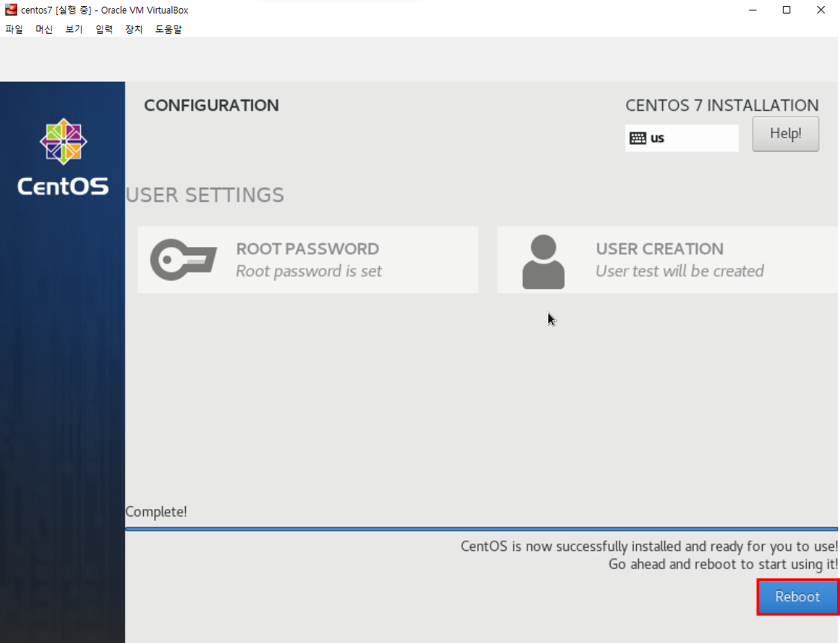Close the VirtualBox window
The width and height of the screenshot is (840, 643).
(821, 10)
